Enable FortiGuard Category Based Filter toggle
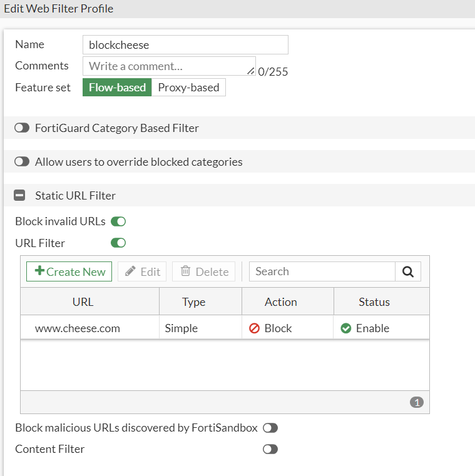Image resolution: width=475 pixels, height=476 pixels. [x=22, y=128]
